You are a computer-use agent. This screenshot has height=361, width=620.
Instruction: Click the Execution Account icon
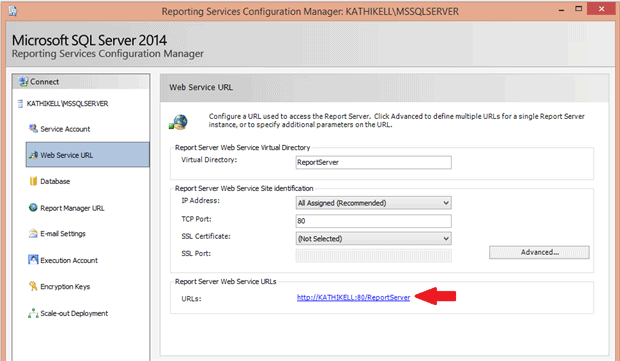[33, 260]
